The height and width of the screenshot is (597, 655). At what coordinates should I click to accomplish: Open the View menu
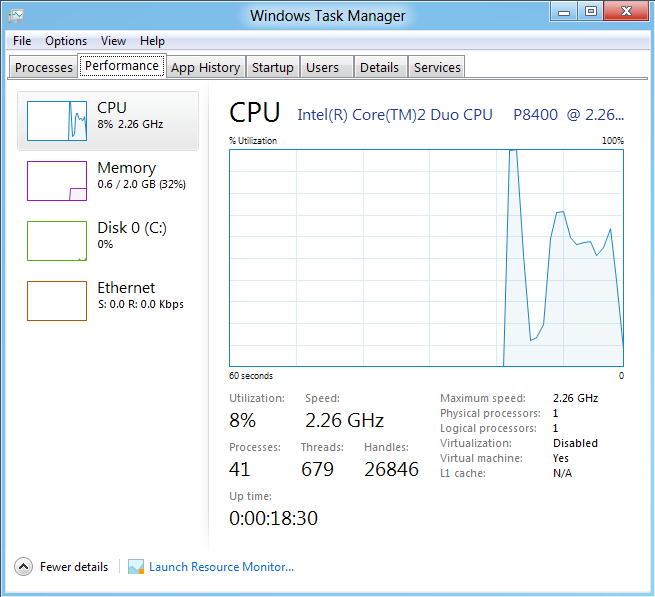pyautogui.click(x=113, y=41)
